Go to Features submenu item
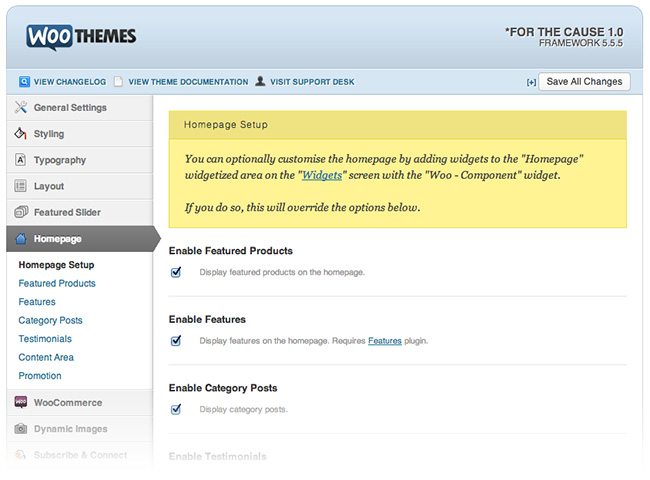This screenshot has width=650, height=480. (x=37, y=302)
